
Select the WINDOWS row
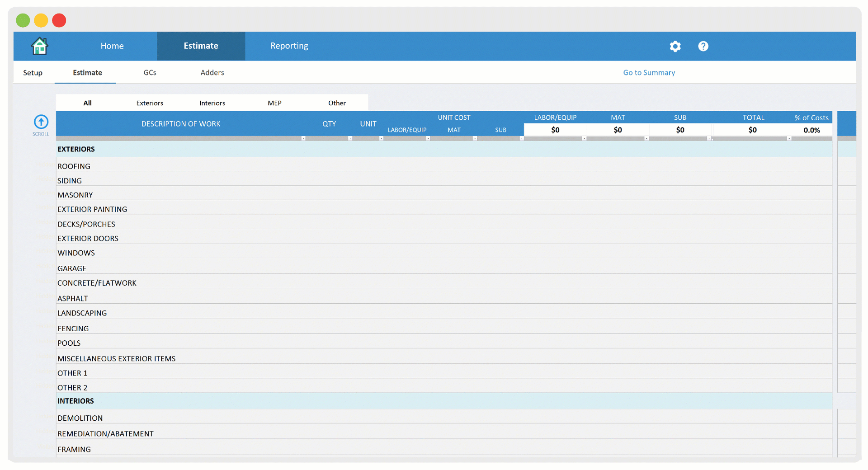(x=444, y=252)
